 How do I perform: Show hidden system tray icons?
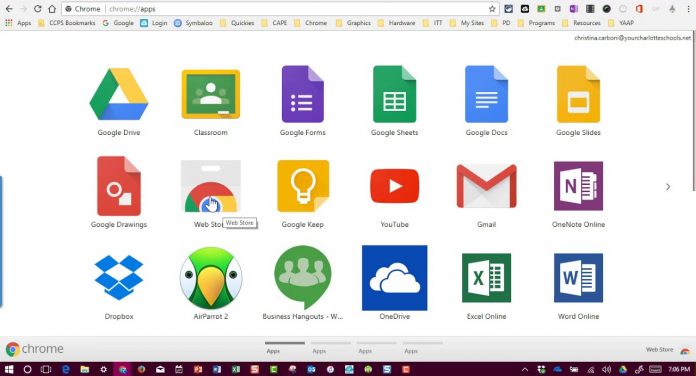point(525,369)
